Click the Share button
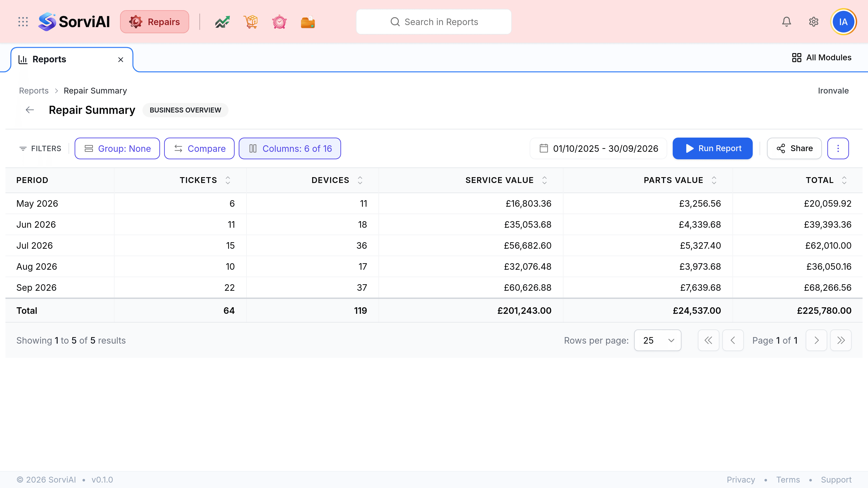The width and height of the screenshot is (868, 488). tap(794, 148)
